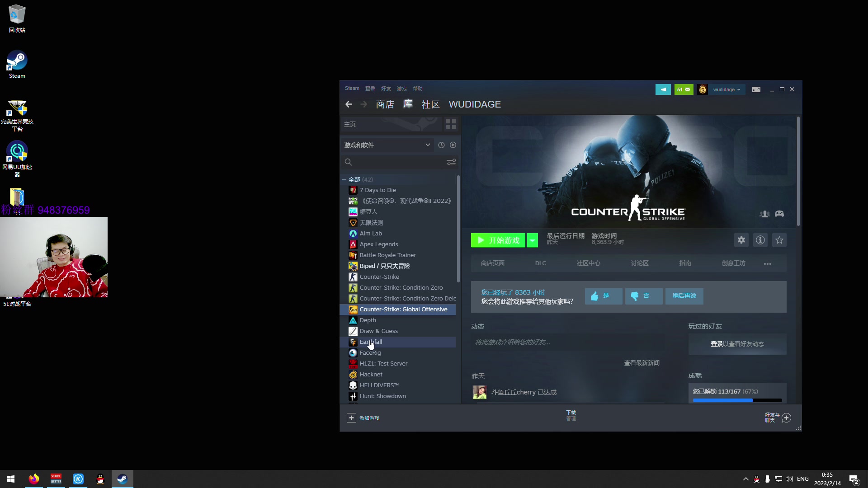Viewport: 868px width, 488px height.
Task: Click the controller support icon on banner
Action: (x=779, y=214)
